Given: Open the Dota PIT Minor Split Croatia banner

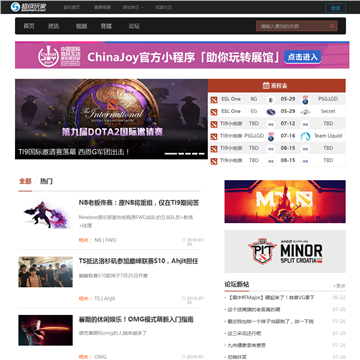Looking at the screenshot, I should (285, 252).
